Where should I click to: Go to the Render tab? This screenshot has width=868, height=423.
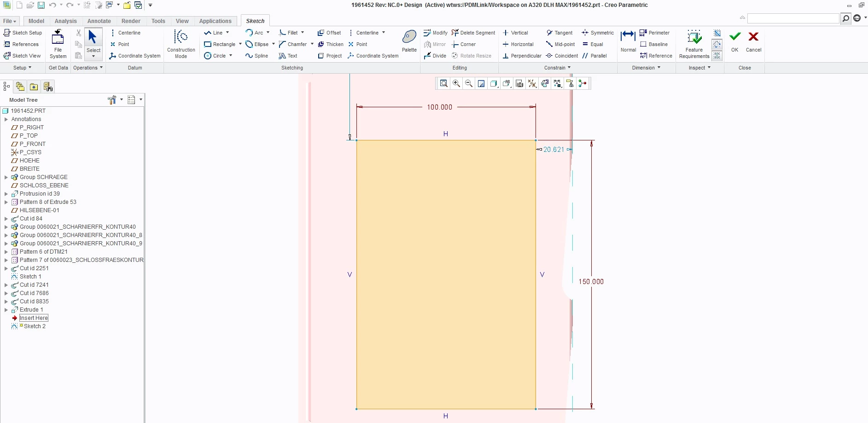pos(131,21)
